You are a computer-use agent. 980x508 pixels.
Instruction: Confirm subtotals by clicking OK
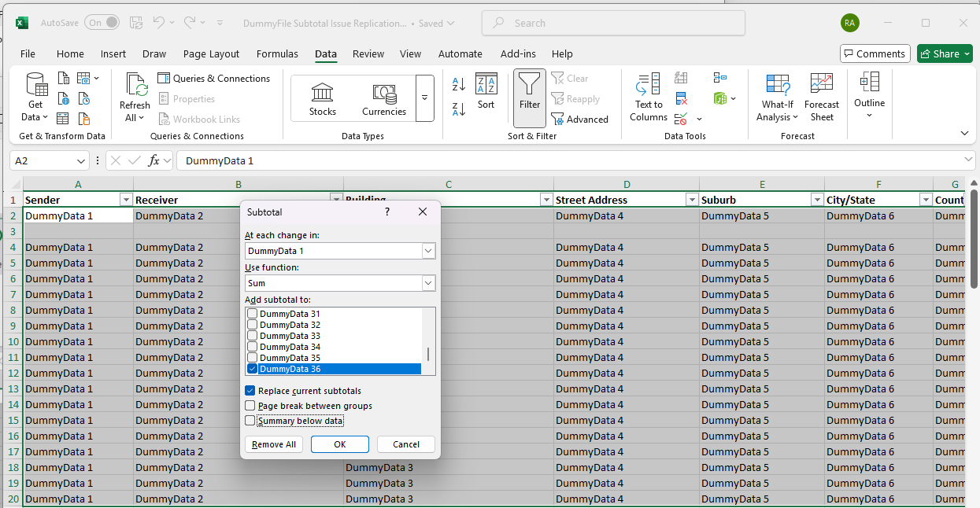(x=339, y=444)
